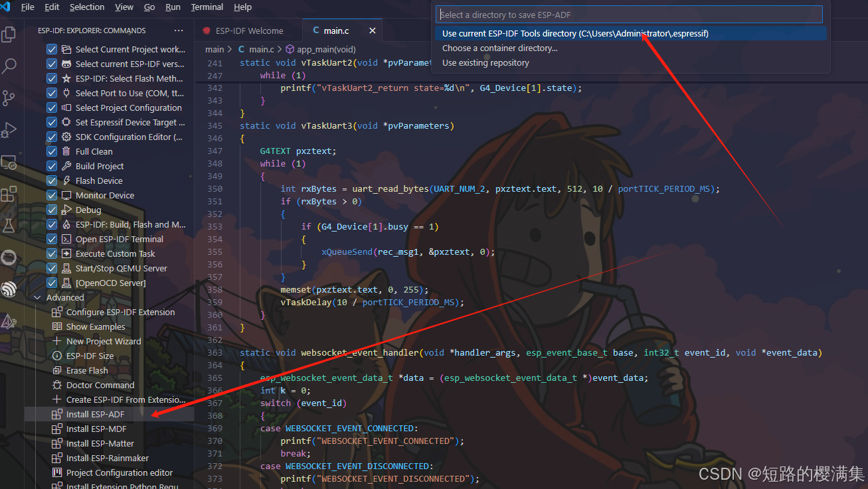The image size is (868, 489).
Task: Uncheck the Flash Device checkbox
Action: pyautogui.click(x=51, y=180)
